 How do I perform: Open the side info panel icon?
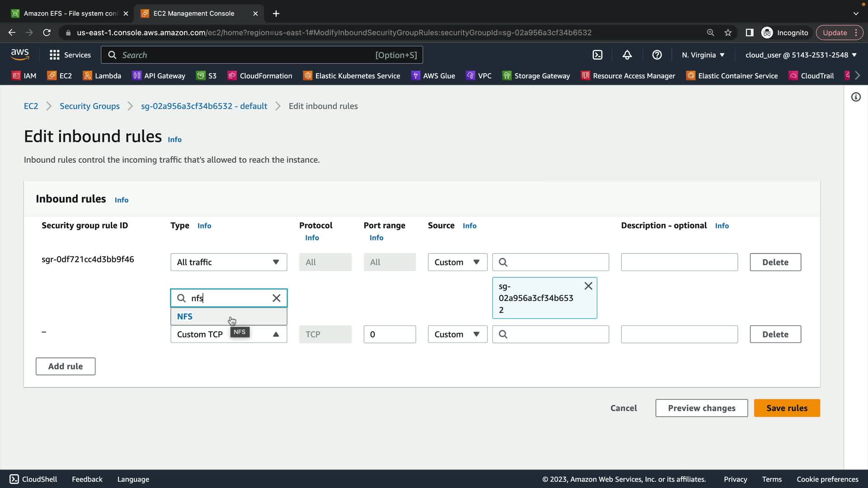856,97
